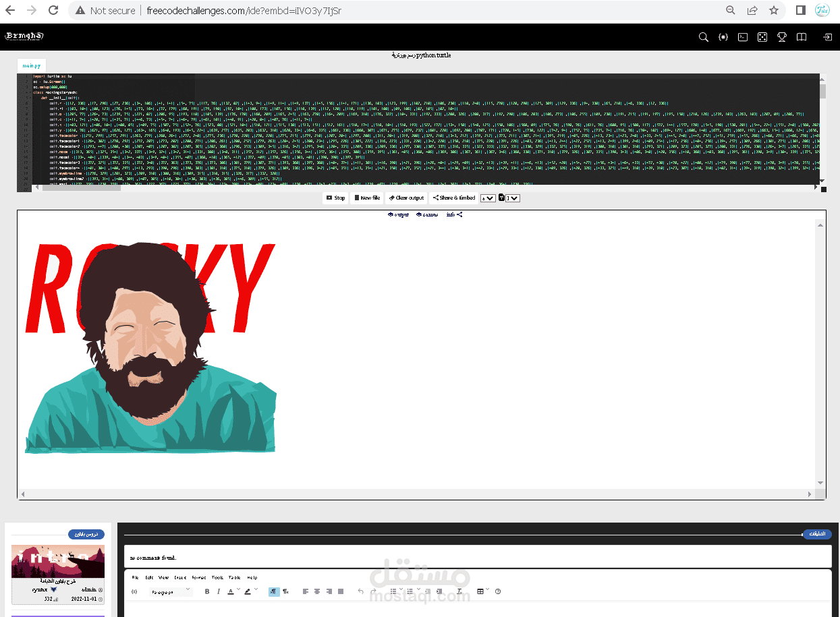Click the Brmgha site logo
The width and height of the screenshot is (840, 617).
[x=24, y=36]
